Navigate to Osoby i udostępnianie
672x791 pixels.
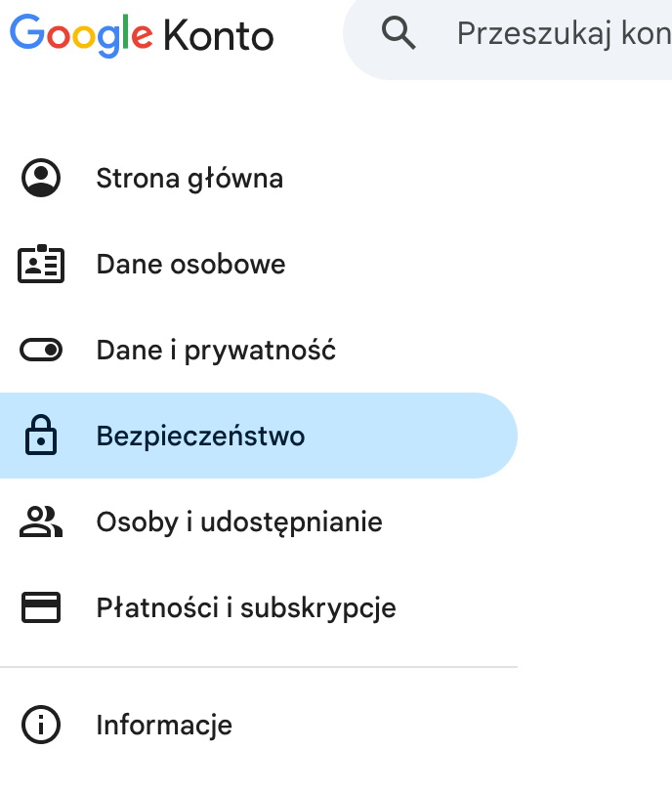click(238, 521)
